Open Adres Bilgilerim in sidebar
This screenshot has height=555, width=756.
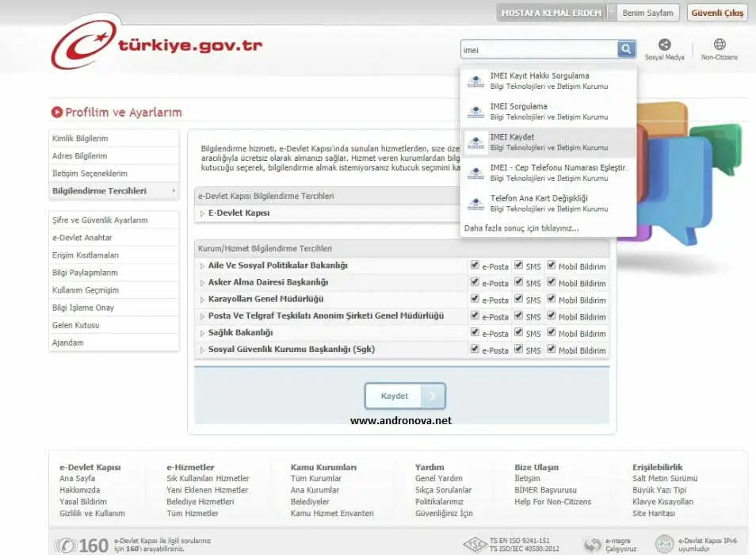point(114,155)
